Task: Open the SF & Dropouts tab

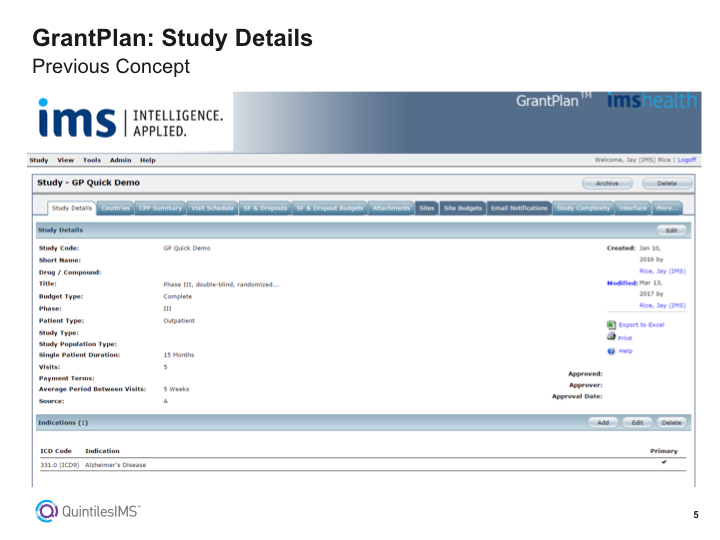Action: [x=265, y=208]
